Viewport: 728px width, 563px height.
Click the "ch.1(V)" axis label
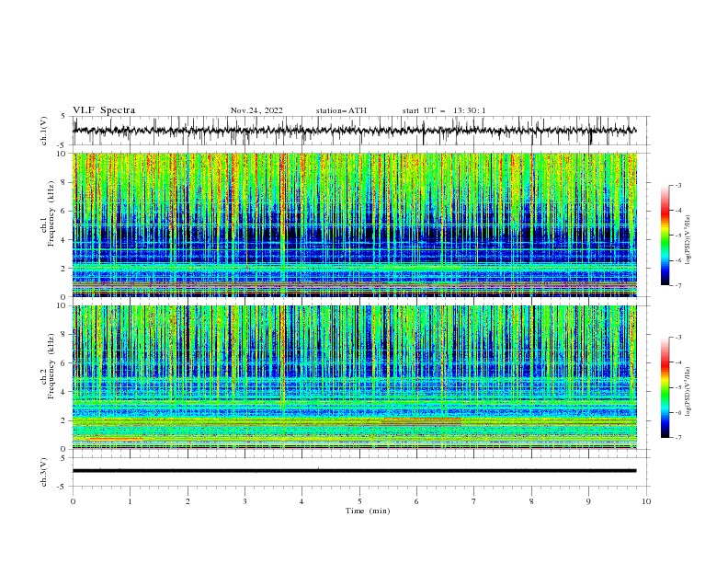coord(44,131)
